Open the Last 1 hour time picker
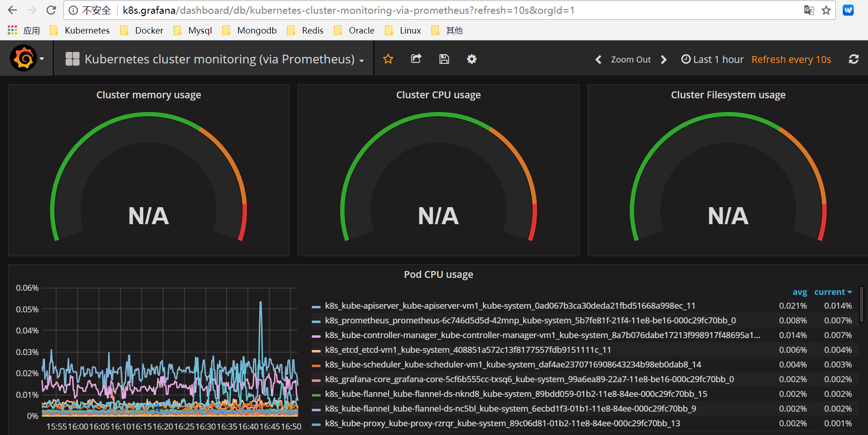Viewport: 868px width, 435px height. click(x=712, y=60)
